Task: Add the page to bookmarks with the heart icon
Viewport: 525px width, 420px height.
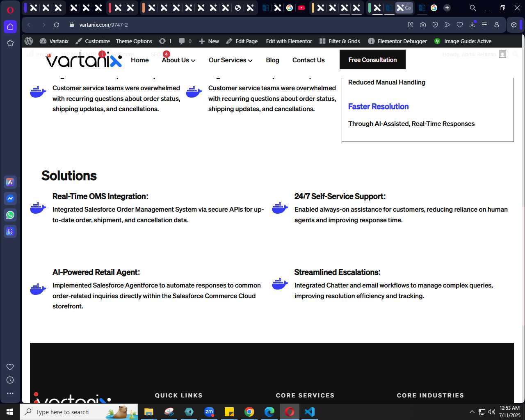Action: point(460,25)
